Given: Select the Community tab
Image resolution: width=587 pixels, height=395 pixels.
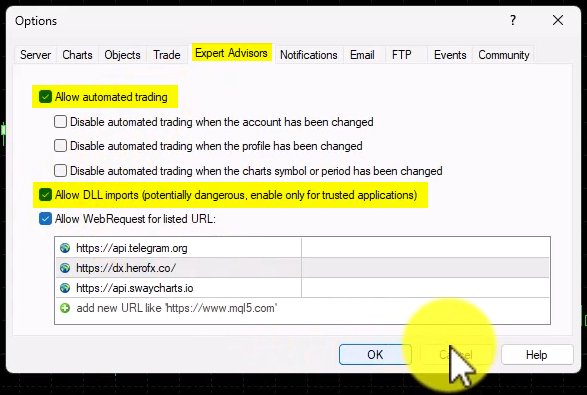Looking at the screenshot, I should pyautogui.click(x=504, y=55).
